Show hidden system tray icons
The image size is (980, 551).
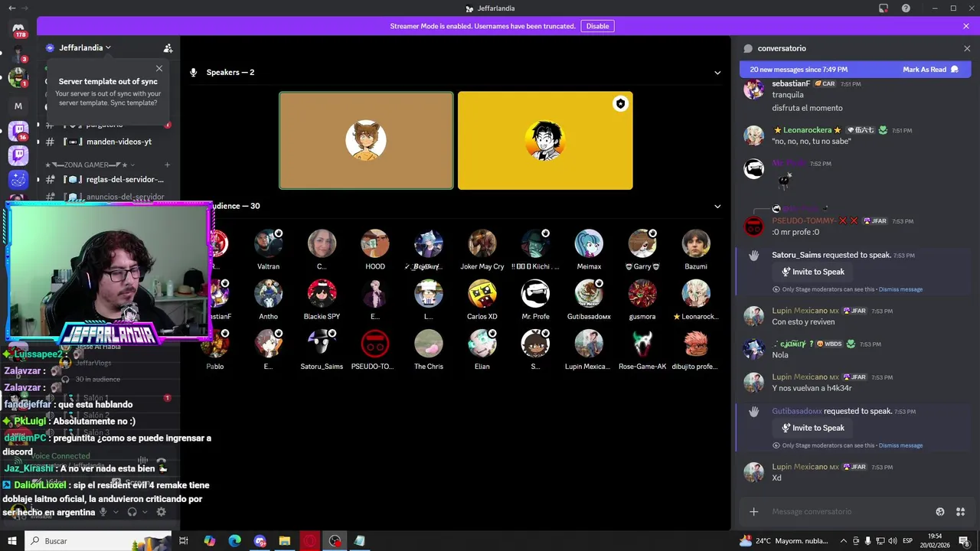844,541
